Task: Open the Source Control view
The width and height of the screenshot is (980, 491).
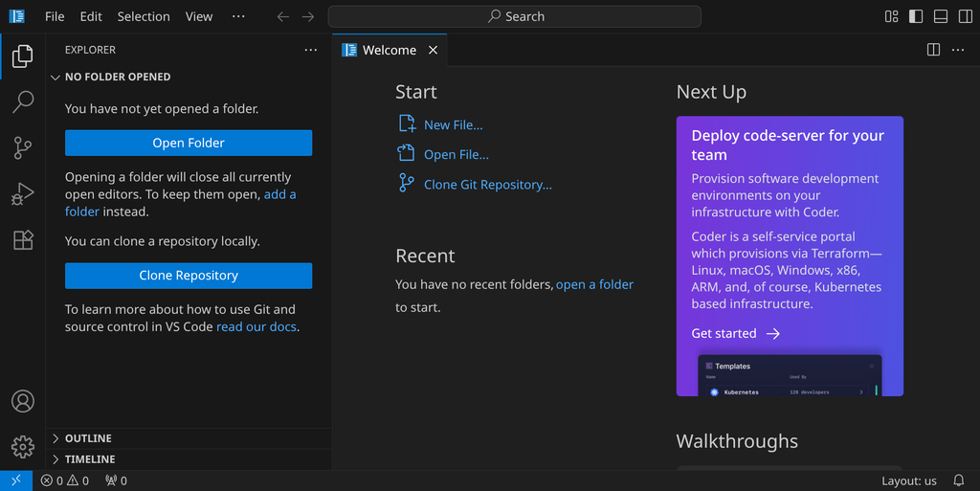Action: point(23,147)
